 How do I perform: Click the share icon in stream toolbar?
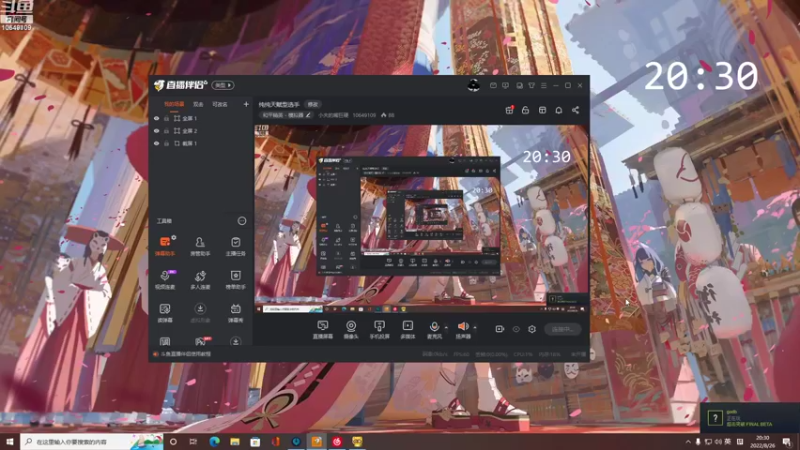click(x=575, y=110)
